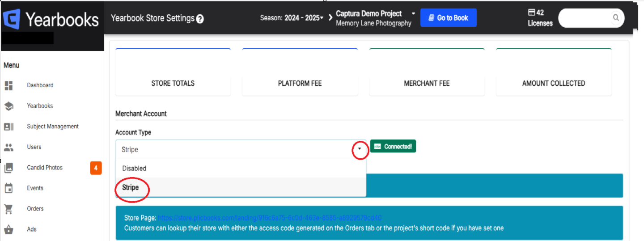Click the help question mark icon
The image size is (644, 241).
pos(200,19)
